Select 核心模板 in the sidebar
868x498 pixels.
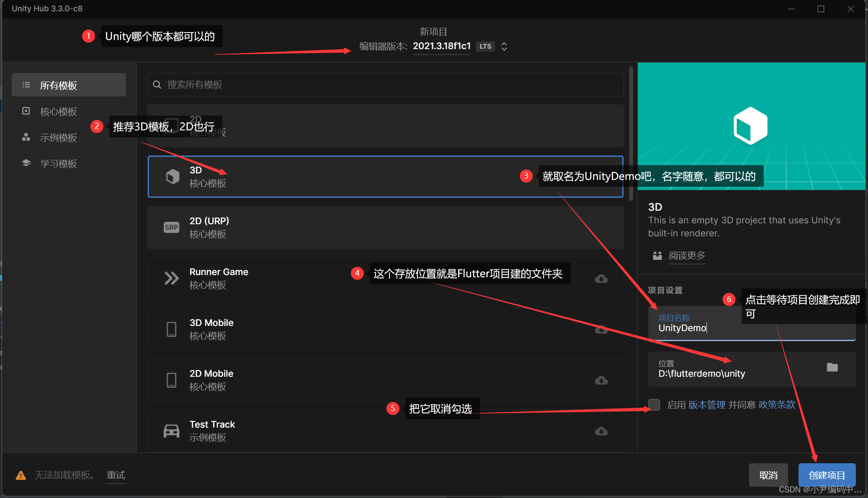[x=58, y=112]
